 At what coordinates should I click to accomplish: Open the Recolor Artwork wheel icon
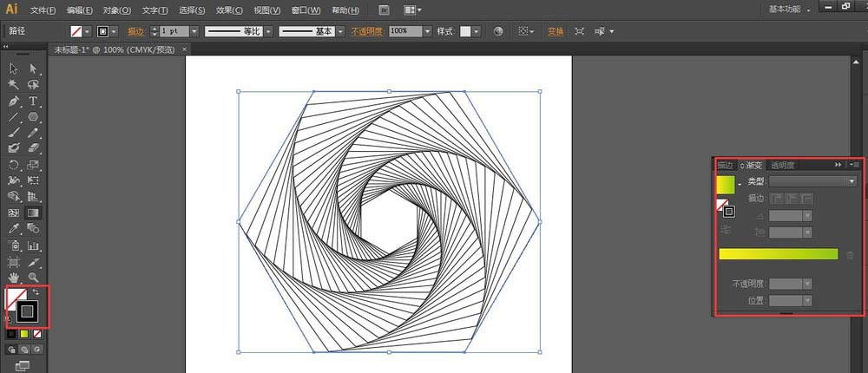(x=498, y=31)
